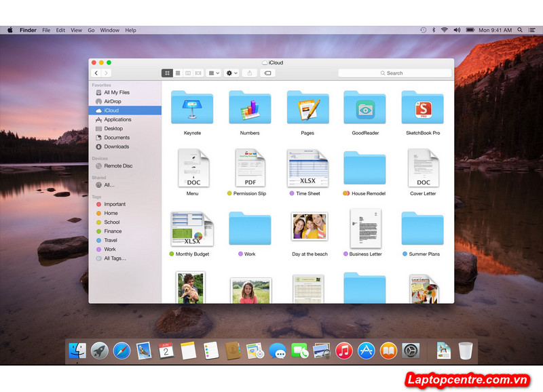Go back in Finder history
The width and height of the screenshot is (543, 392).
click(x=96, y=73)
